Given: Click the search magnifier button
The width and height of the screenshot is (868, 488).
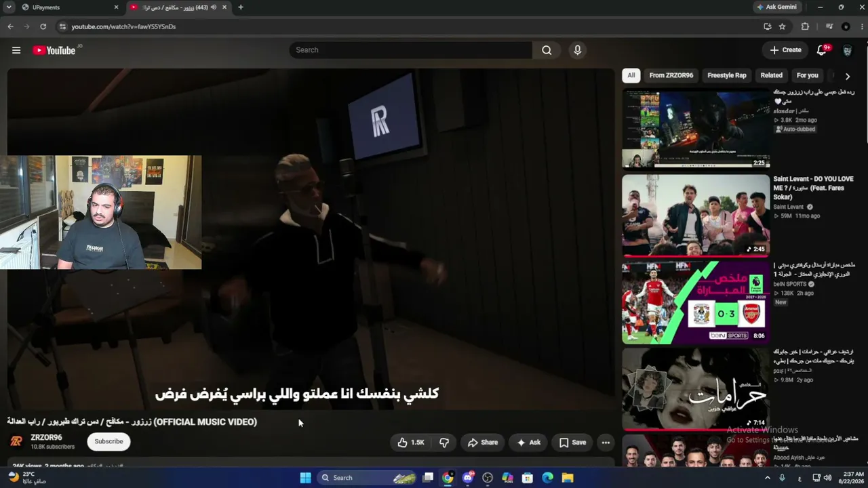Looking at the screenshot, I should point(547,50).
